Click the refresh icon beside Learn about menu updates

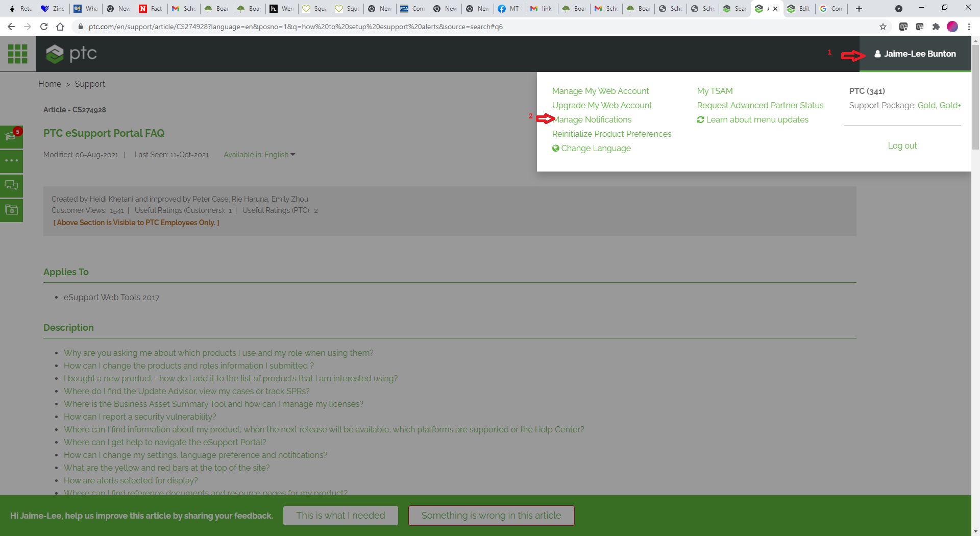click(701, 119)
